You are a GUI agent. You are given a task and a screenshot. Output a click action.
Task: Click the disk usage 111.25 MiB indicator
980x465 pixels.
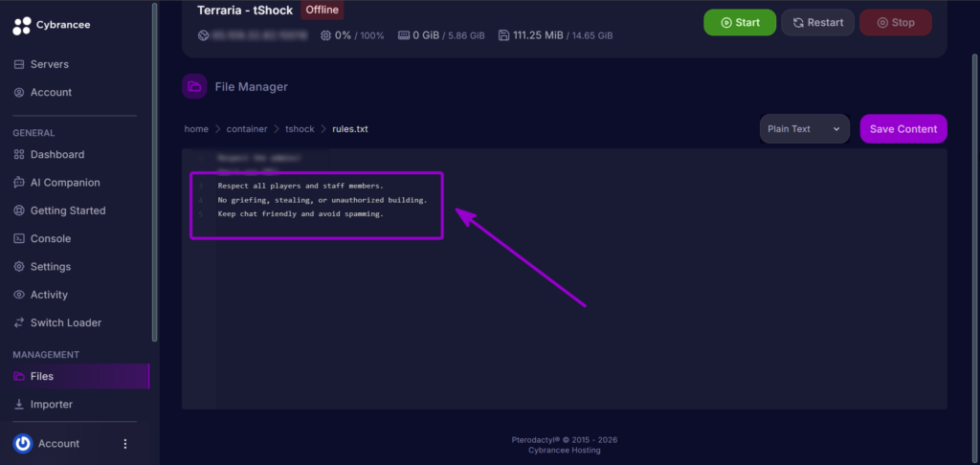pyautogui.click(x=556, y=35)
